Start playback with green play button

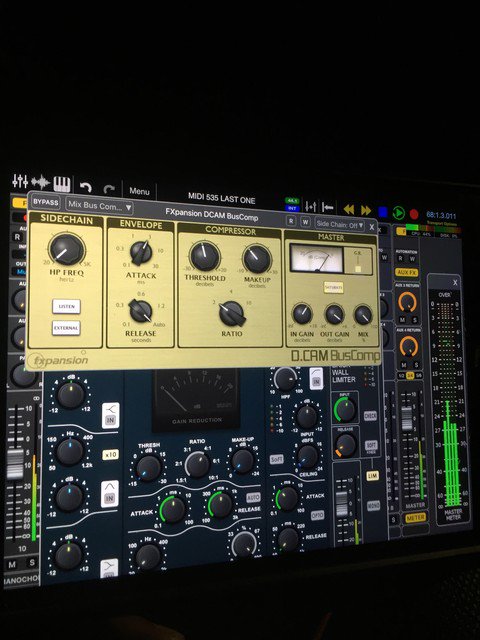(x=398, y=213)
